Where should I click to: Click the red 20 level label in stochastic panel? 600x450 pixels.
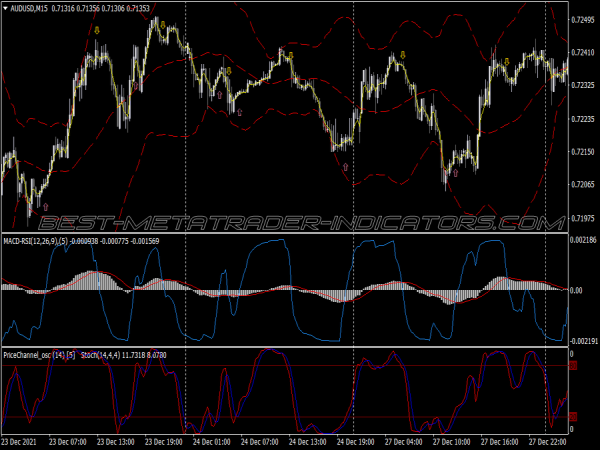(x=573, y=417)
